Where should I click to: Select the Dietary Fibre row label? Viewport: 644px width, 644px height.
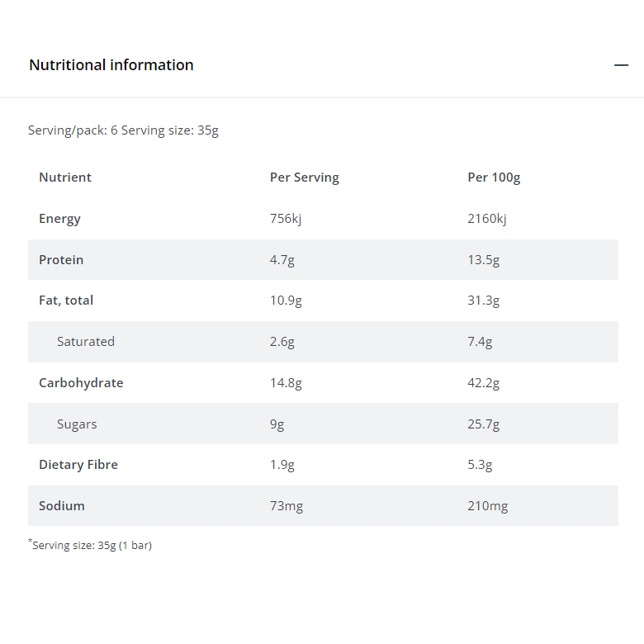tap(78, 465)
